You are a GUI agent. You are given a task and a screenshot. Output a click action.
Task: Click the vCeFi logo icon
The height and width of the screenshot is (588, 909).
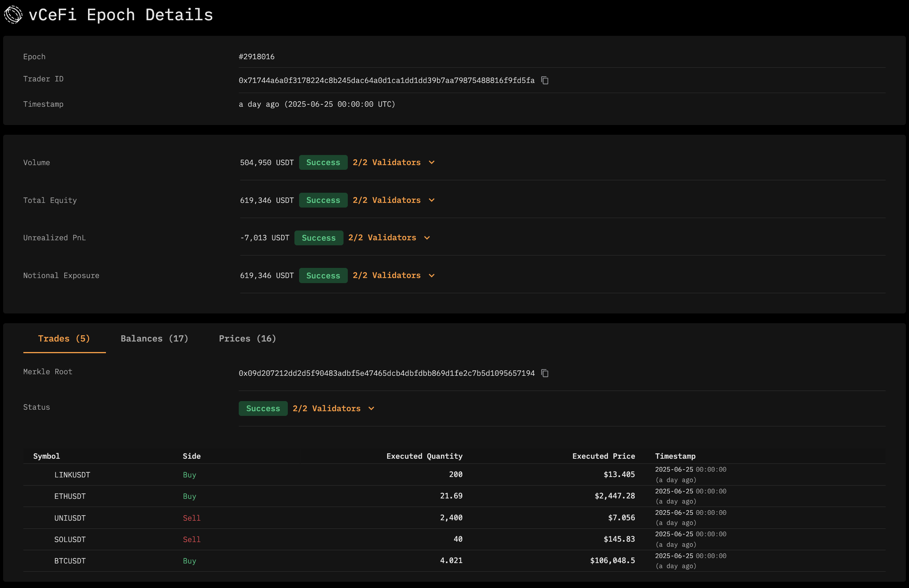pos(13,15)
